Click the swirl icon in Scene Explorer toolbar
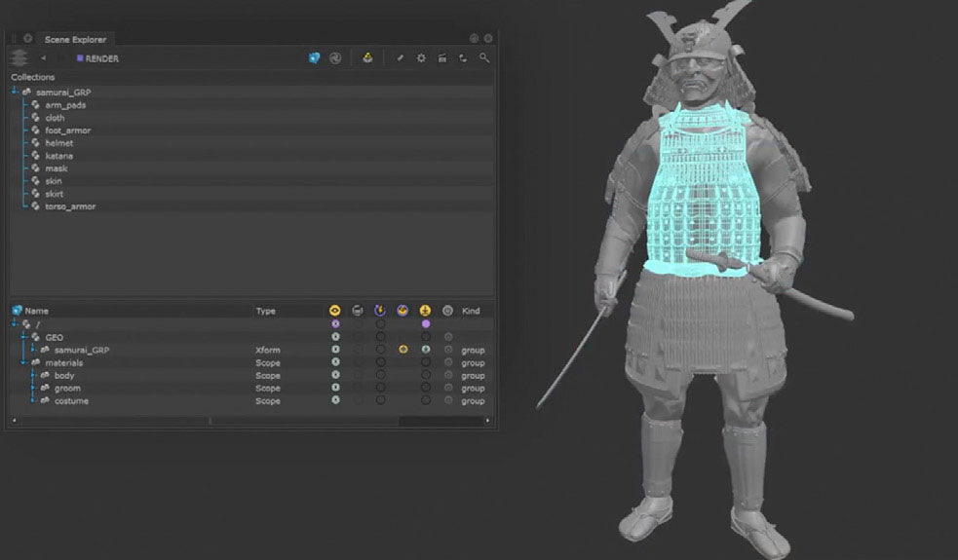 [x=335, y=58]
